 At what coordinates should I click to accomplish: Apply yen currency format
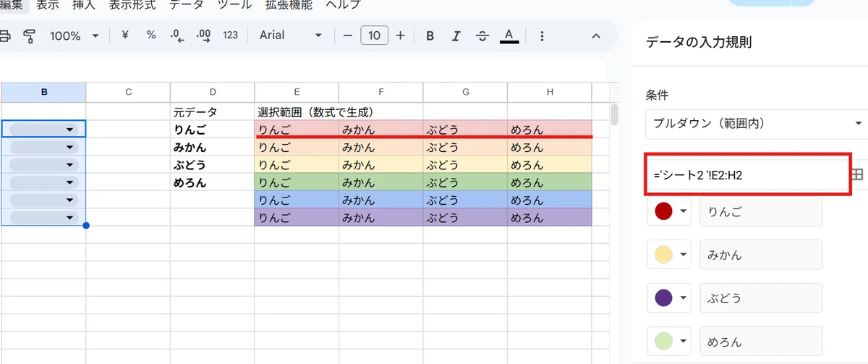coord(125,35)
